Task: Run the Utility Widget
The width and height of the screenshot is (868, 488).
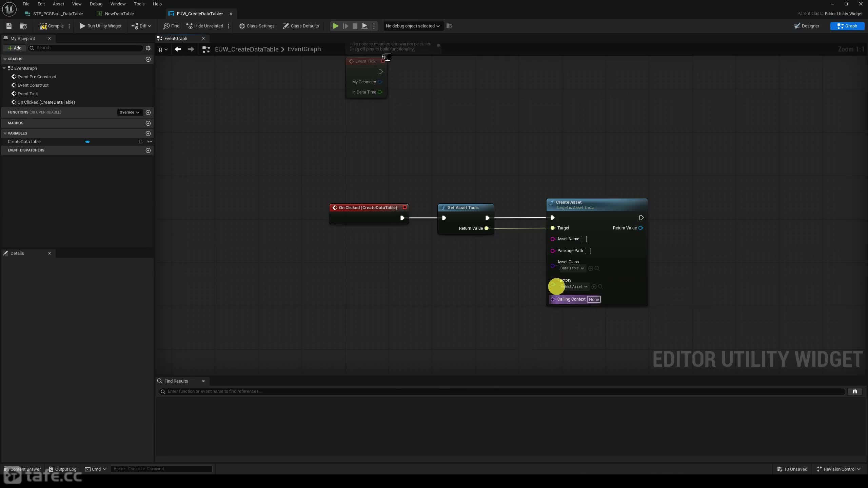Action: click(100, 26)
